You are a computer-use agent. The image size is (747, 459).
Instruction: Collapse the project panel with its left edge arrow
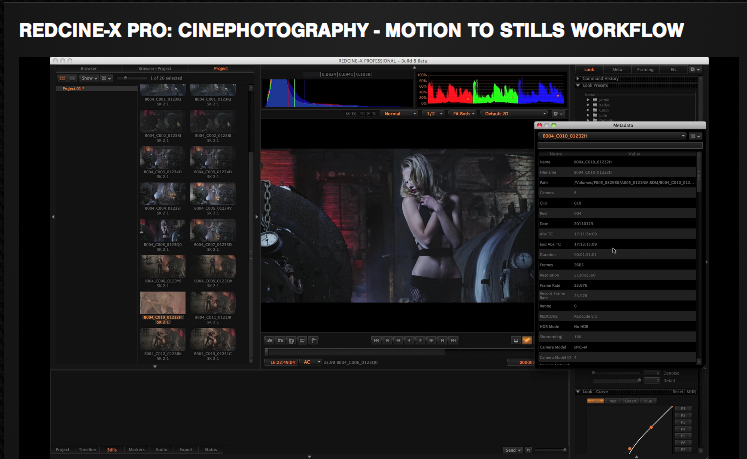[53, 217]
